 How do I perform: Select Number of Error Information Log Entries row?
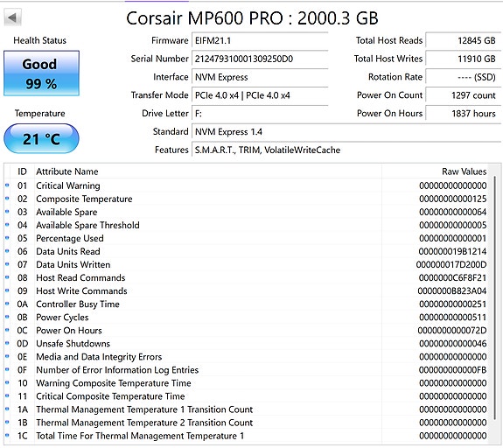click(x=246, y=370)
